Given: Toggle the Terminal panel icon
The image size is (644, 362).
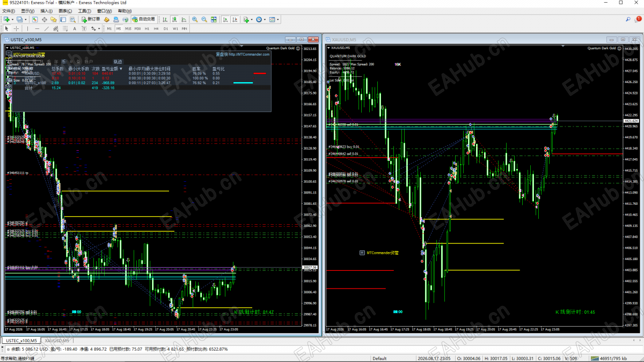Looking at the screenshot, I should click(x=63, y=19).
